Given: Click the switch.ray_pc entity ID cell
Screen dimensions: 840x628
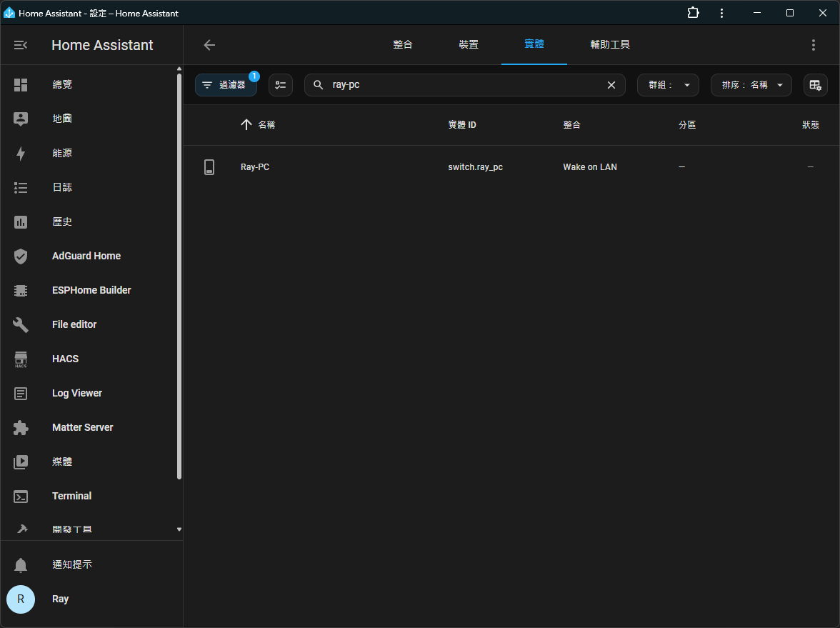Looking at the screenshot, I should coord(476,167).
